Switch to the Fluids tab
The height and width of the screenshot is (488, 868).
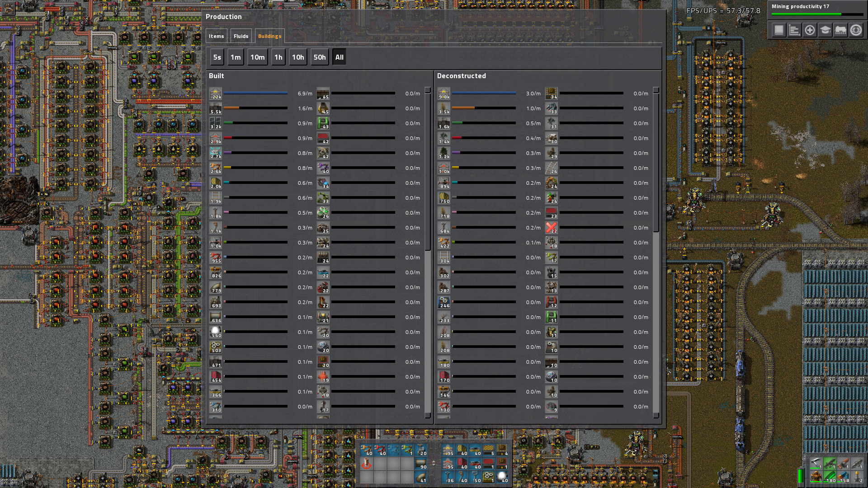[241, 36]
